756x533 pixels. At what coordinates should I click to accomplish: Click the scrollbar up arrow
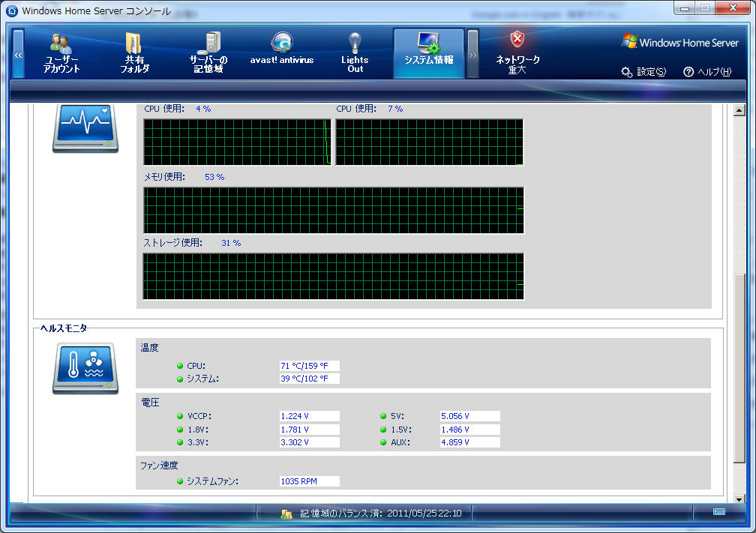(x=739, y=112)
